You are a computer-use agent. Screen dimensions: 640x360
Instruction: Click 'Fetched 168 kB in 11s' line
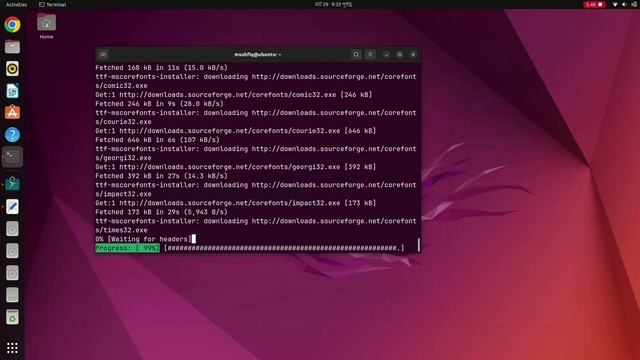pyautogui.click(x=162, y=68)
